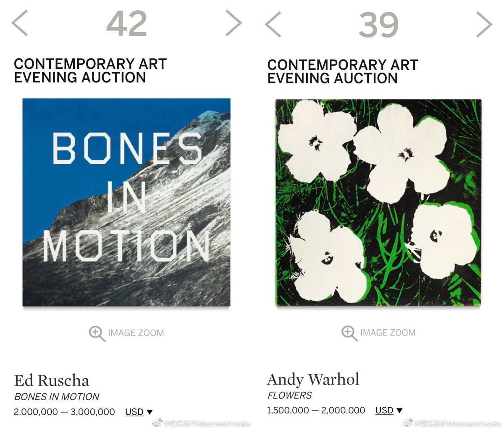504x430 pixels.
Task: Click Contemporary Art Evening Auction heading above Ruscha
Action: 90,71
